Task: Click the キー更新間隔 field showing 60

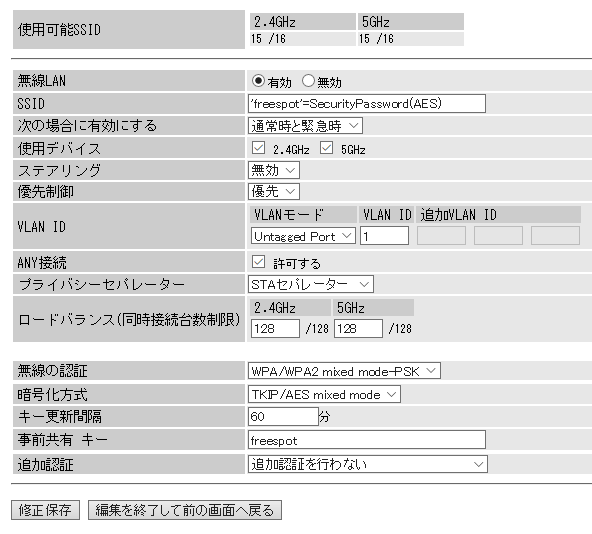Action: coord(283,417)
